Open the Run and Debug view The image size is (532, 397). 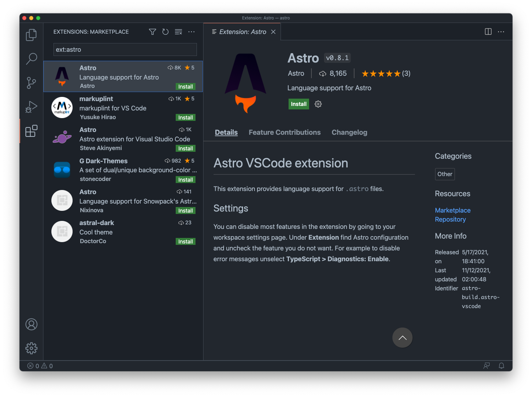tap(31, 107)
